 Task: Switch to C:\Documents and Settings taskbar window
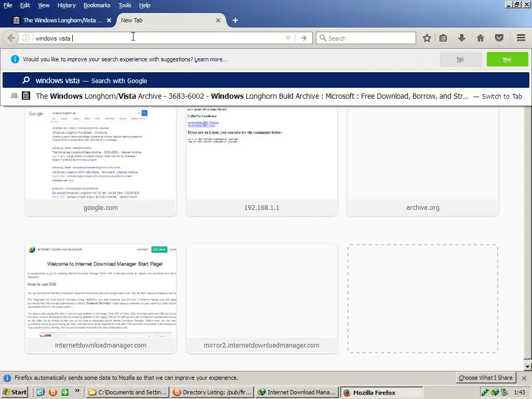pos(128,392)
